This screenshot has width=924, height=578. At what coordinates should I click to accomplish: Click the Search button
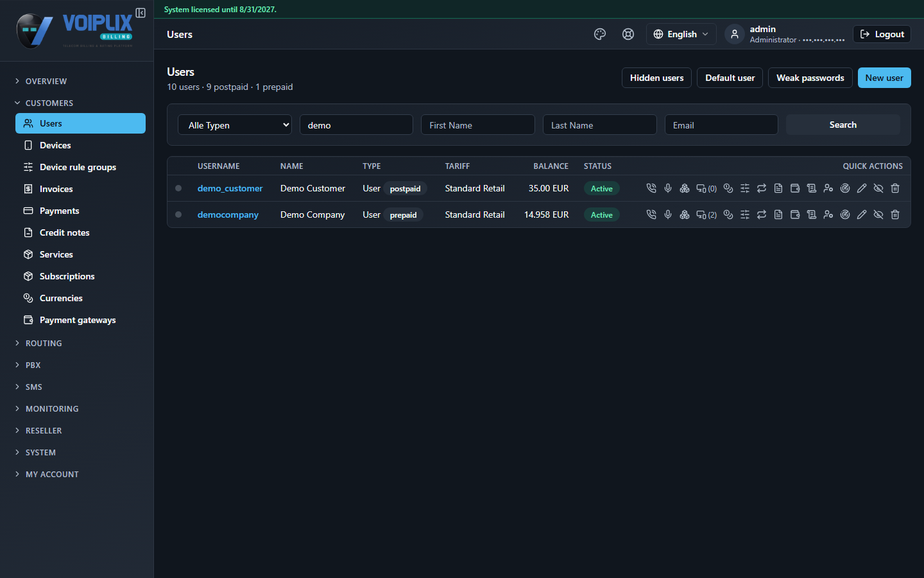[843, 125]
